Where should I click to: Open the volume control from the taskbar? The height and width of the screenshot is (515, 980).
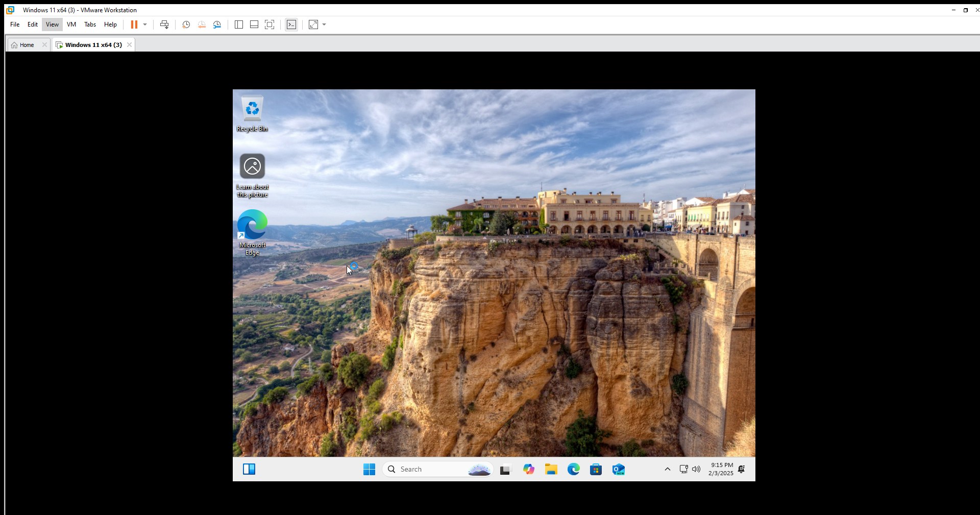696,469
